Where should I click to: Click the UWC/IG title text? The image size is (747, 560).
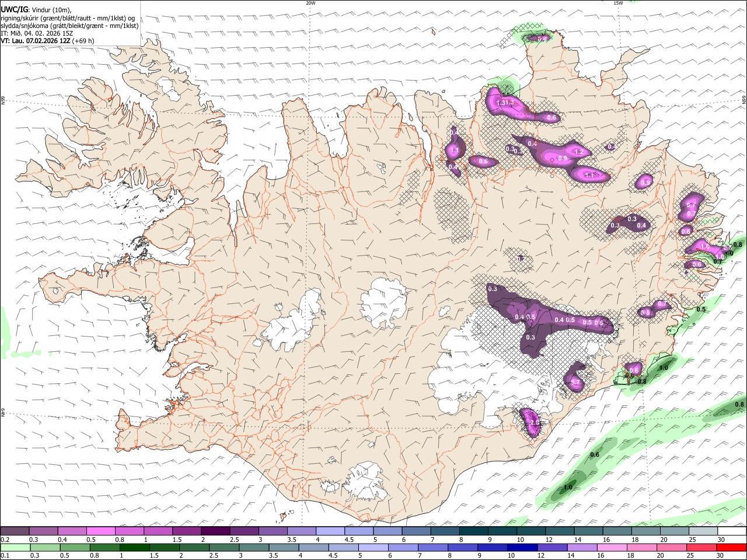[x=15, y=9]
